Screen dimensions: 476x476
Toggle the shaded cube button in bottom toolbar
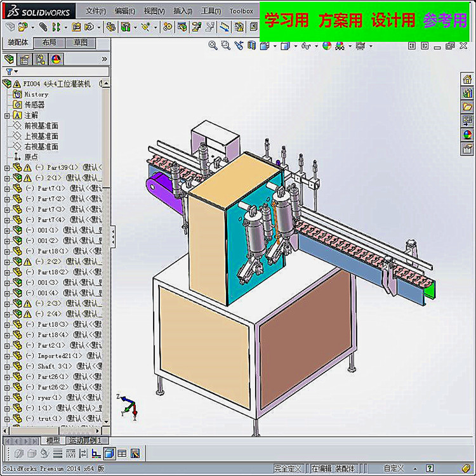[x=109, y=454]
